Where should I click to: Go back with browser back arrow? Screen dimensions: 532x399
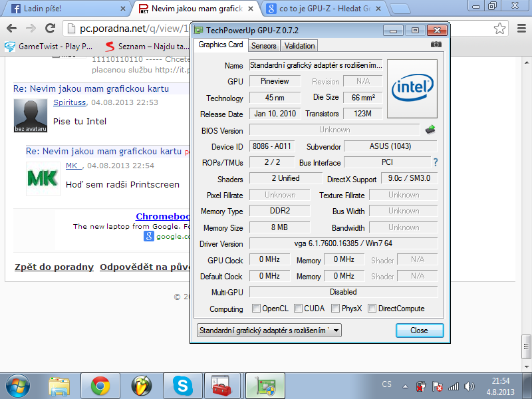coord(12,29)
